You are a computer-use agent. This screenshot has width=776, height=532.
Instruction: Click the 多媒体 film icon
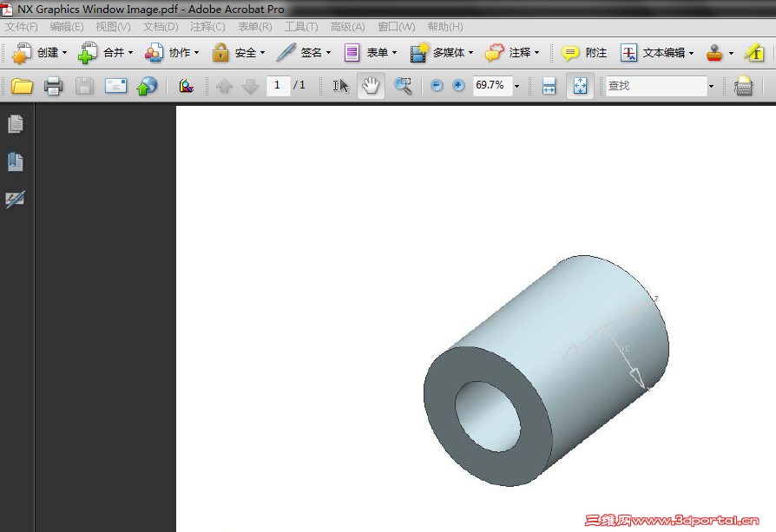[419, 52]
